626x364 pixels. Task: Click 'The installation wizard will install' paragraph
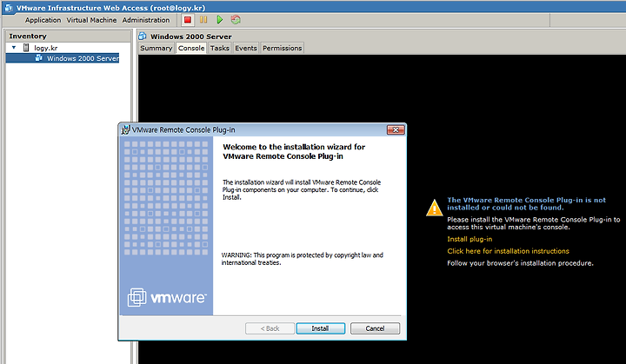[x=302, y=189]
